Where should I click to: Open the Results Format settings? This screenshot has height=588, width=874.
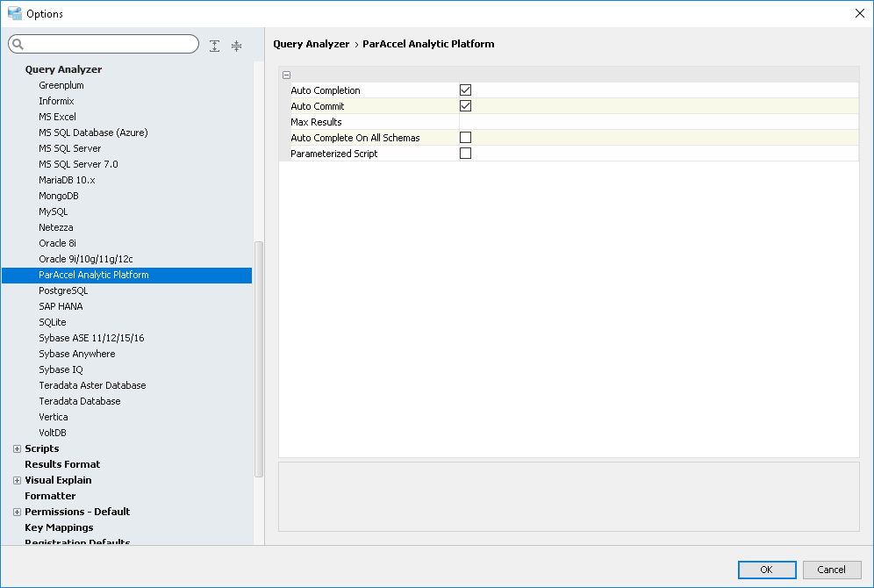pos(62,464)
